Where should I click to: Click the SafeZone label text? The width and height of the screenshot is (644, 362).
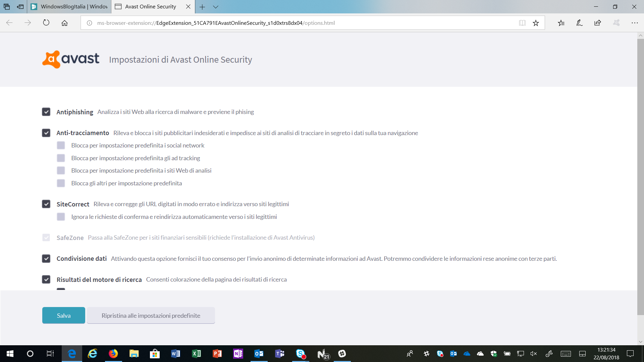point(70,238)
